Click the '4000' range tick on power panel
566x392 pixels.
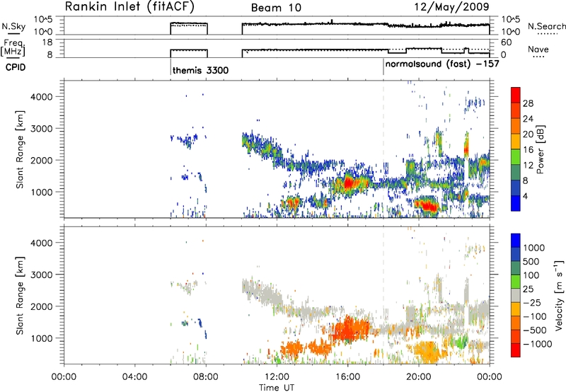click(x=42, y=97)
